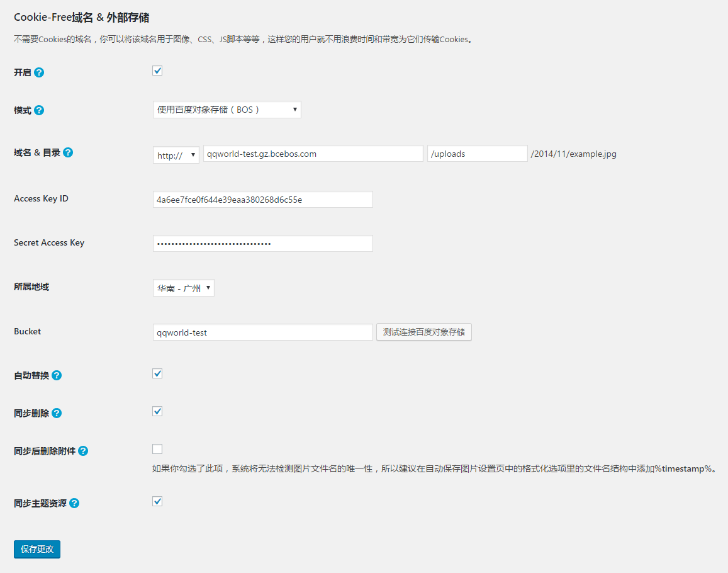Open the help icon beside 同步后删除附件
Image resolution: width=728 pixels, height=573 pixels.
tap(83, 451)
